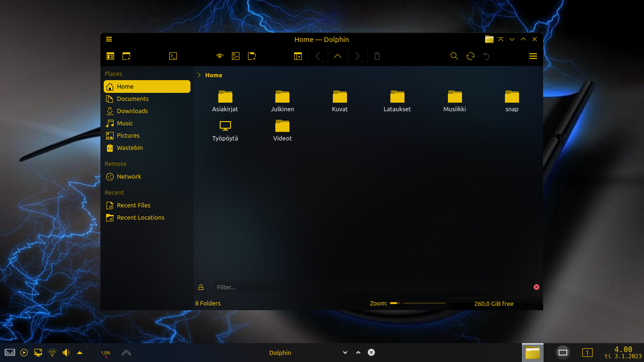Select the Työpöytä desktop folder
644x362 pixels.
click(x=225, y=130)
